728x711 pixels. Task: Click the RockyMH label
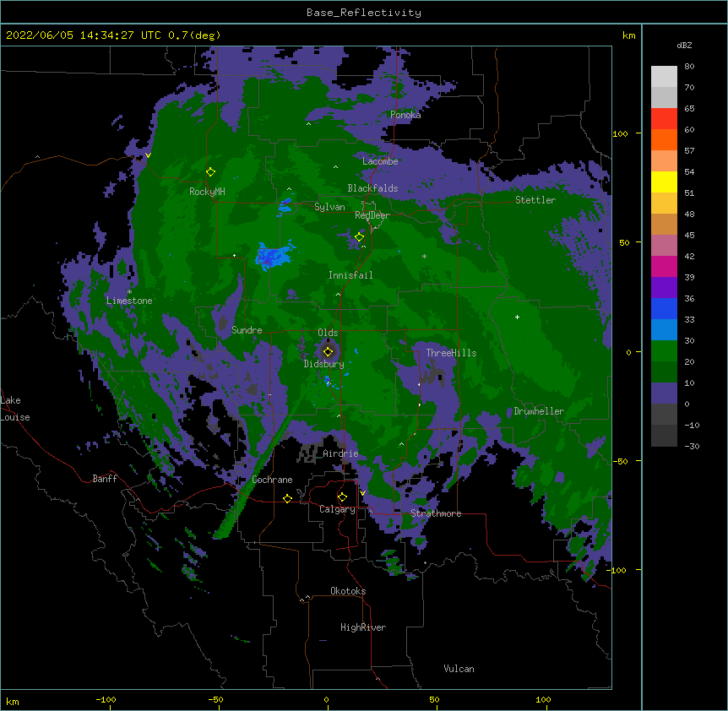tap(207, 192)
